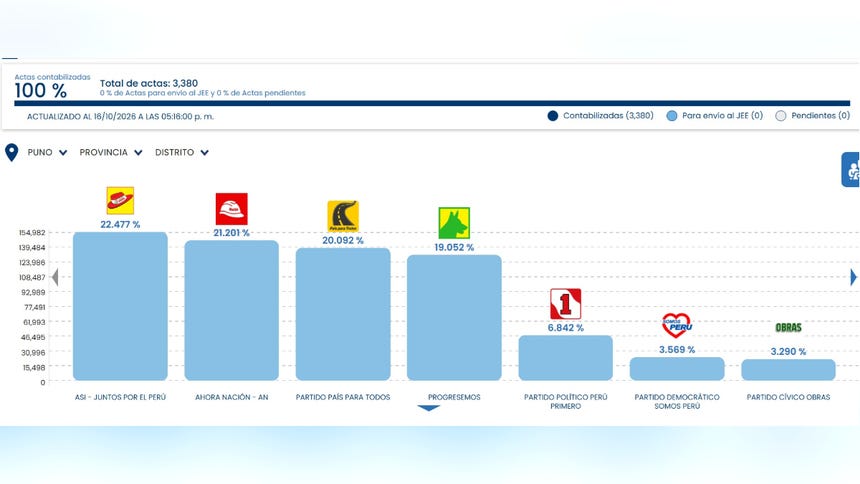Image resolution: width=860 pixels, height=484 pixels.
Task: Click the Para envío al JEE legend dot
Action: (672, 116)
